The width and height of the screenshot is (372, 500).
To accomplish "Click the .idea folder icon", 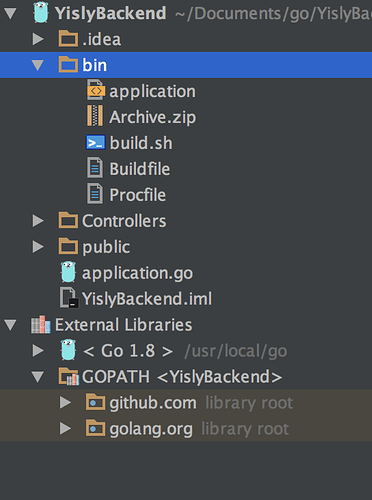I will tap(68, 38).
